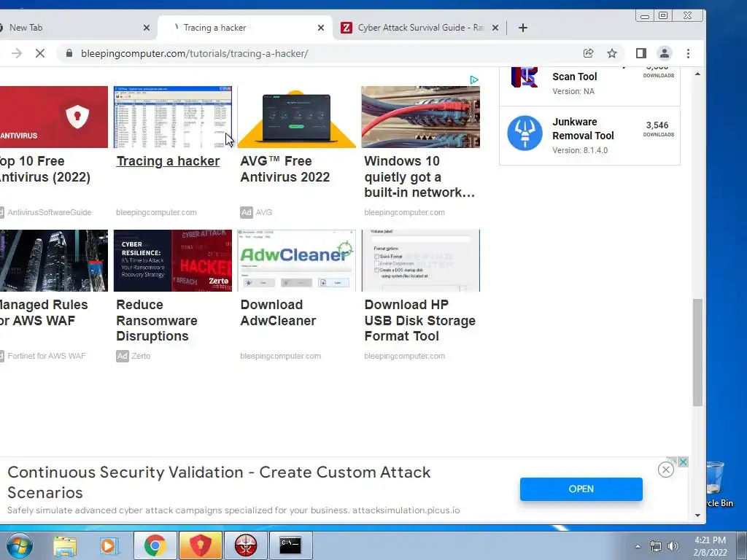Viewport: 747px width, 560px height.
Task: Click the scrollbar up arrow
Action: (x=698, y=74)
